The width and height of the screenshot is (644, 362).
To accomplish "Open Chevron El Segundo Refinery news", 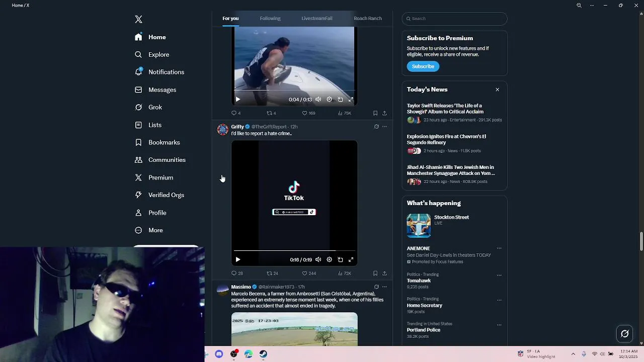I will [454, 144].
